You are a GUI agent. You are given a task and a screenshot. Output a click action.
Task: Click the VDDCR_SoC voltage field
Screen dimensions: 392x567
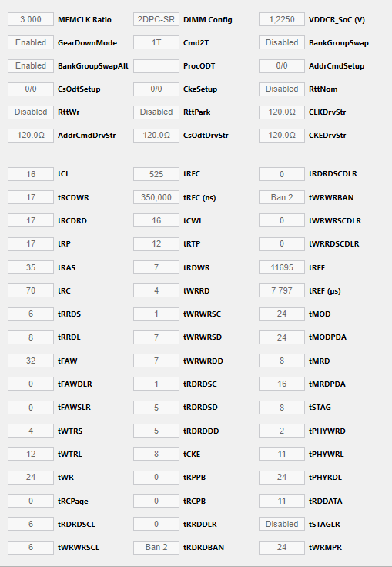[282, 19]
